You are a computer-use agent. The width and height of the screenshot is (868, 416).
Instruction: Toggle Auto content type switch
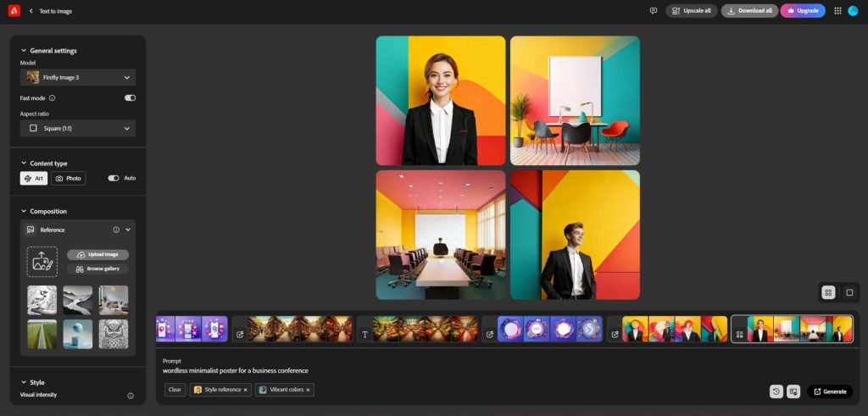tap(113, 179)
